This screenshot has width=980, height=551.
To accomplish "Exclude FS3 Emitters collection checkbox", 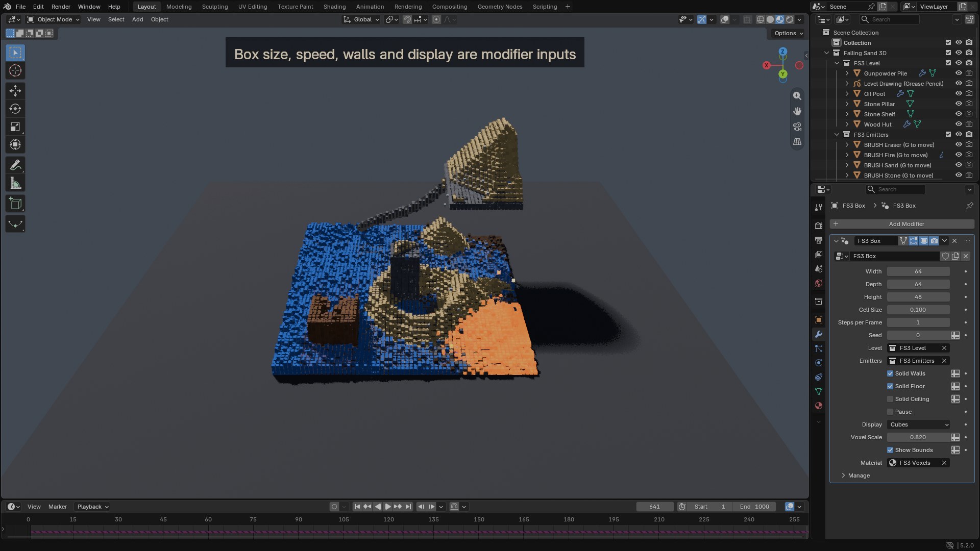I will click(x=948, y=134).
